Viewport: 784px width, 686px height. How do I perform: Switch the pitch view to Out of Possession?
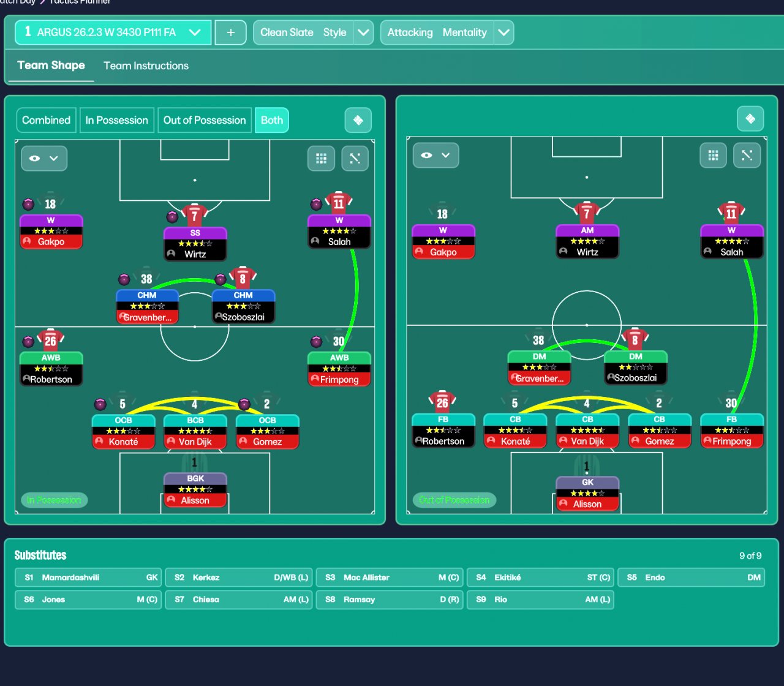(205, 120)
